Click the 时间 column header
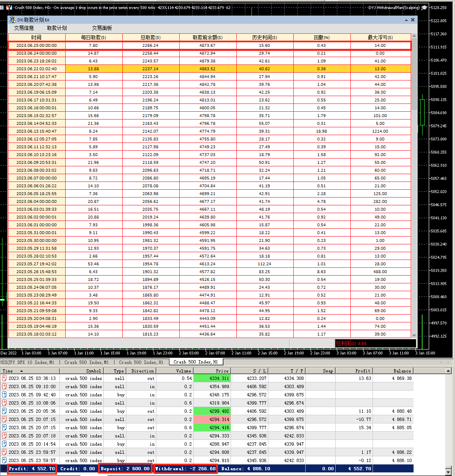Image resolution: width=455 pixels, height=476 pixels. point(37,37)
